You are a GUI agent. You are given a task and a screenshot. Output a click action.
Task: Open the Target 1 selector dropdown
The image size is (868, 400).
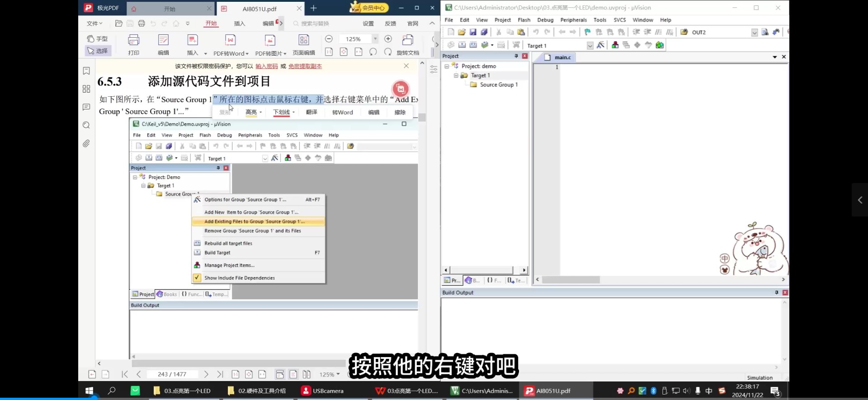590,46
